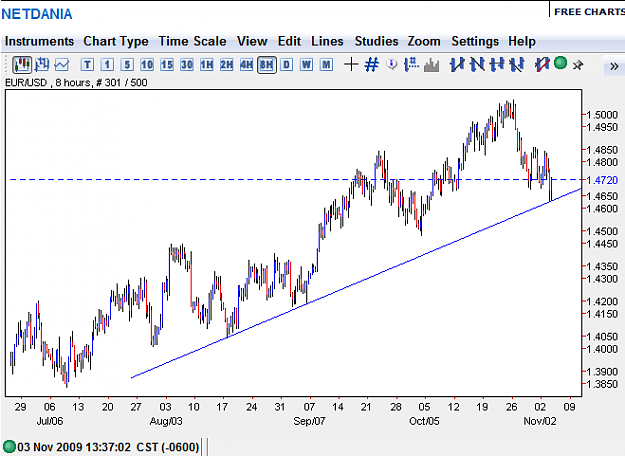Click the 1.3850 price axis label
This screenshot has width=625, height=456.
click(x=602, y=384)
